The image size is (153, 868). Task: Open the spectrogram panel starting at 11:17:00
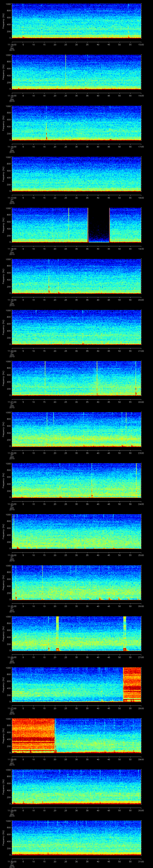tap(77, 174)
